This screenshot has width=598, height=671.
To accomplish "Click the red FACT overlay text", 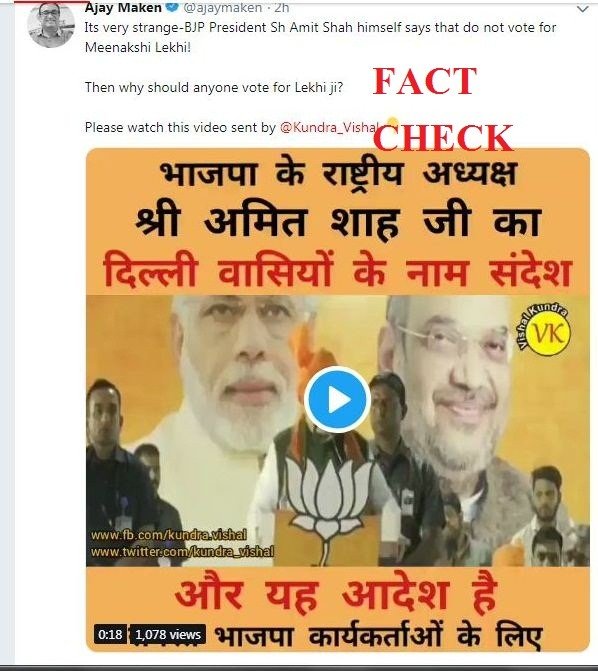I will pyautogui.click(x=424, y=81).
